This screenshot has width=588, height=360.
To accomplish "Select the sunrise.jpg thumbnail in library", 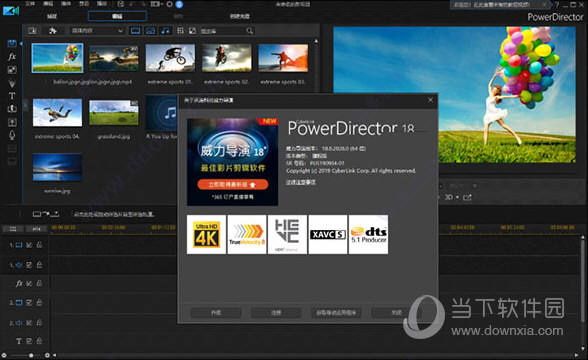I will [57, 167].
